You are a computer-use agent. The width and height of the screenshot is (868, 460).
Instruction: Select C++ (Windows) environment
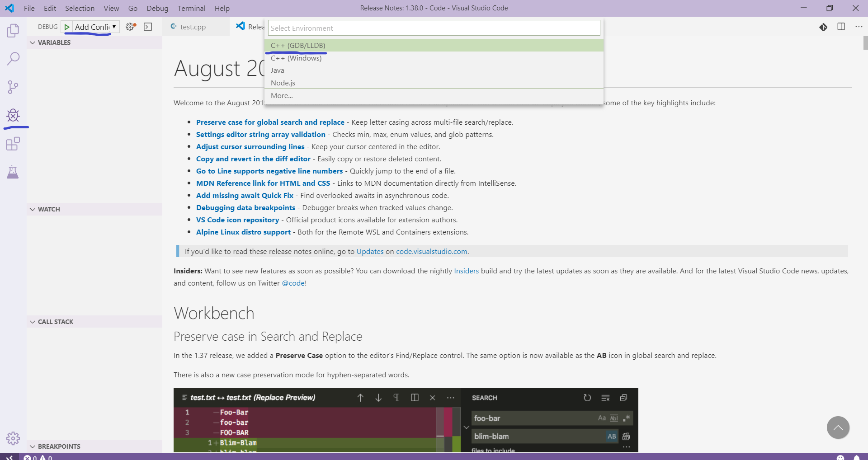pos(434,58)
